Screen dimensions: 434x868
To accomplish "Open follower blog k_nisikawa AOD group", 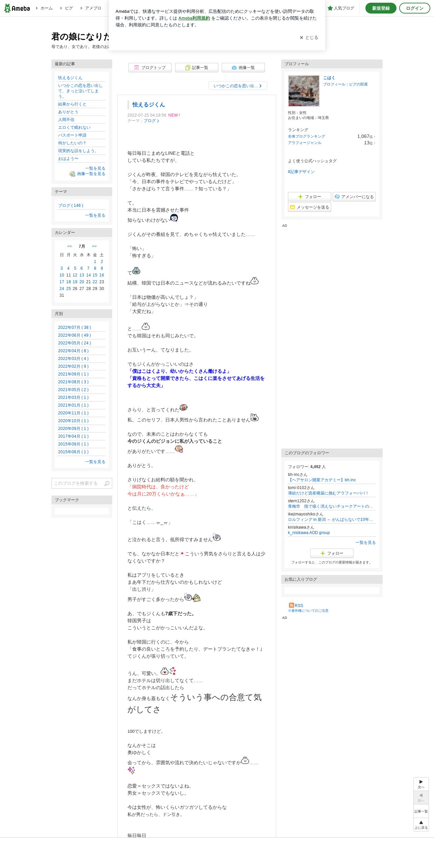I will pyautogui.click(x=309, y=533).
